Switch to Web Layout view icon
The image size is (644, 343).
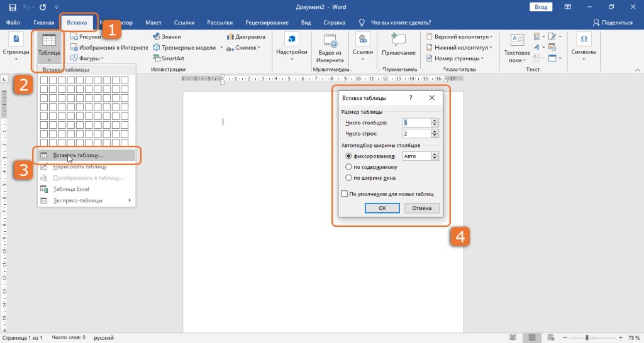pyautogui.click(x=551, y=338)
